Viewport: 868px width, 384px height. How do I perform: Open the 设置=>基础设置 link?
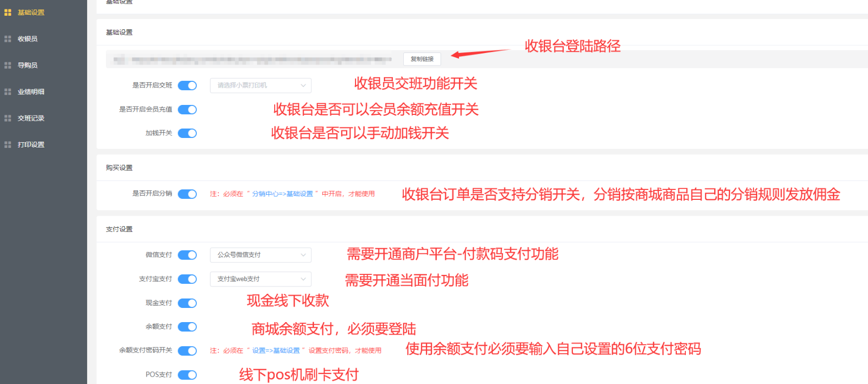[276, 350]
